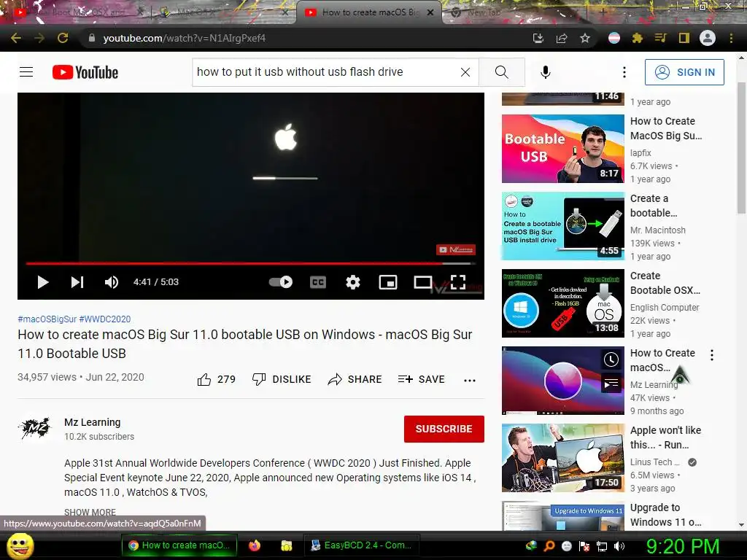Viewport: 747px width, 560px height.
Task: Open the lapfix Bootable USB thumbnail
Action: 562,149
